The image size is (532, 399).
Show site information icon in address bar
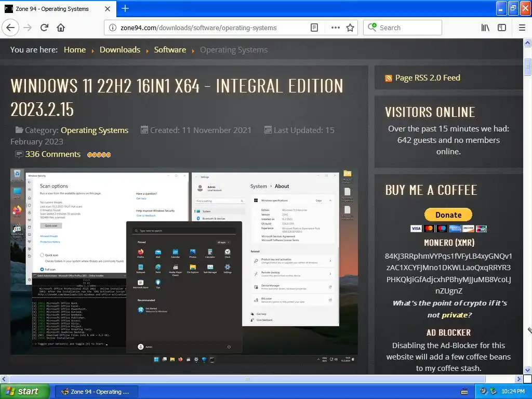click(x=112, y=28)
